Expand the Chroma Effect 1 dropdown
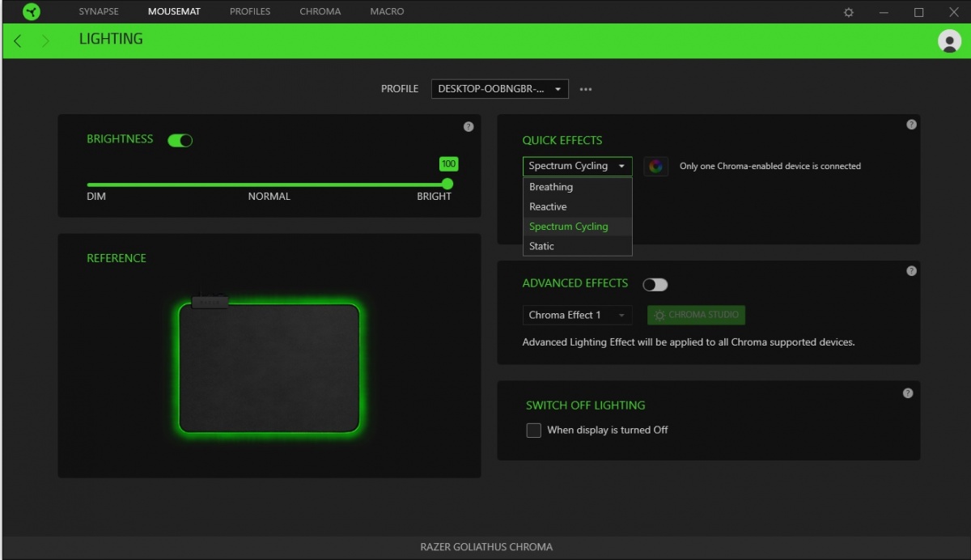 [578, 315]
